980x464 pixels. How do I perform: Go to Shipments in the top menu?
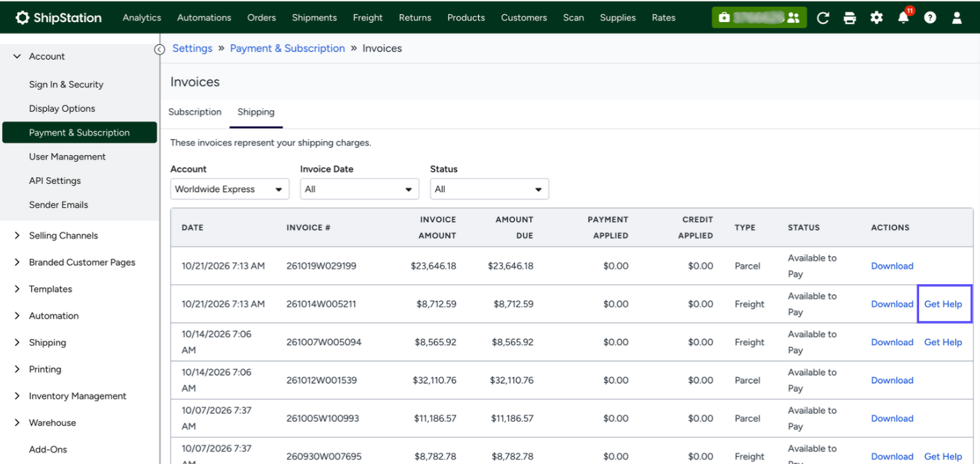(314, 17)
